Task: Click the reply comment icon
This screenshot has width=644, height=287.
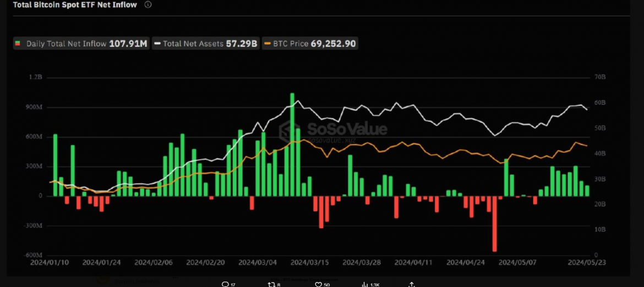Action: tap(225, 284)
